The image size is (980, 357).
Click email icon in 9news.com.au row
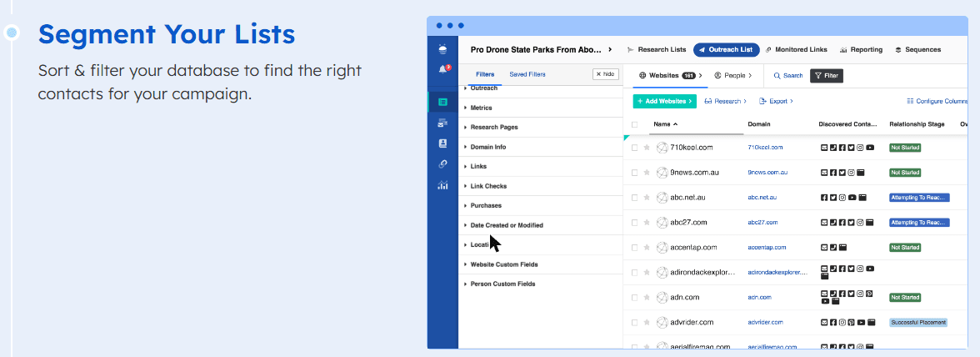[824, 173]
